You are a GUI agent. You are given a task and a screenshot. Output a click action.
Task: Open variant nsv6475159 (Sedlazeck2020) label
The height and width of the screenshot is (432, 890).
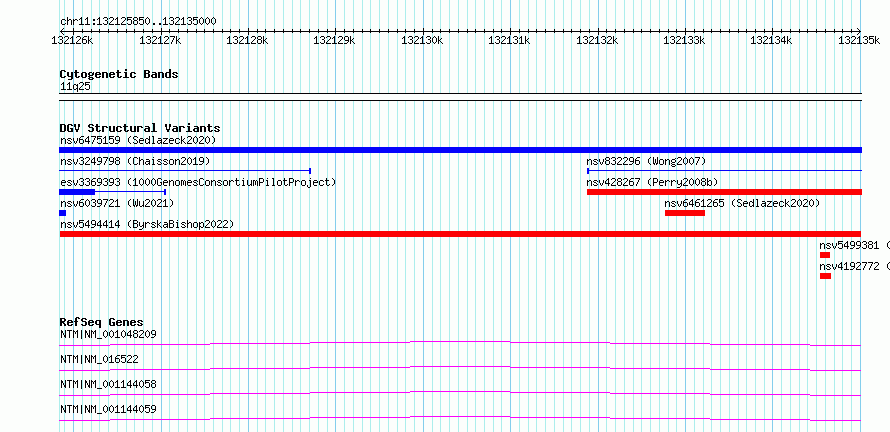click(x=138, y=140)
